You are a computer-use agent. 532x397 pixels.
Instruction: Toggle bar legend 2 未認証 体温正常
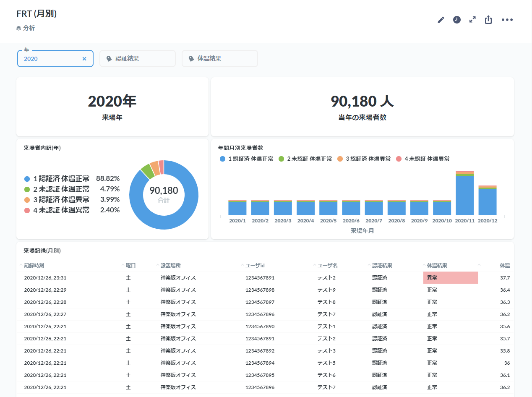pyautogui.click(x=305, y=159)
